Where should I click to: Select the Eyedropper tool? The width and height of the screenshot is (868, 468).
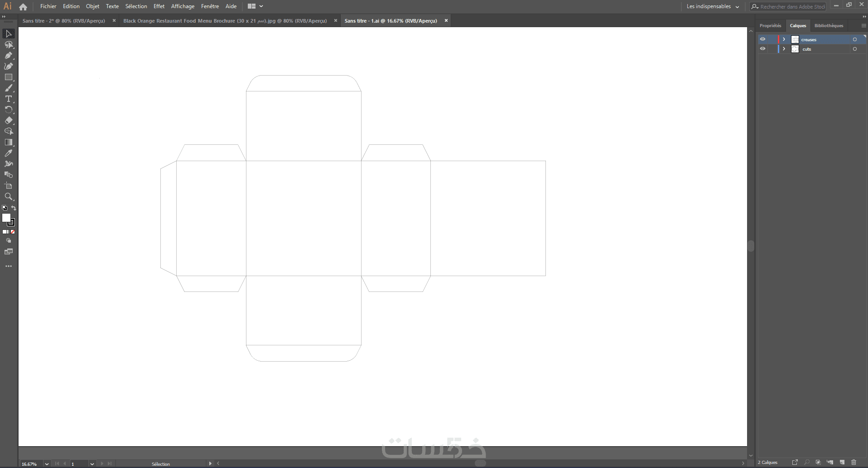pyautogui.click(x=9, y=153)
